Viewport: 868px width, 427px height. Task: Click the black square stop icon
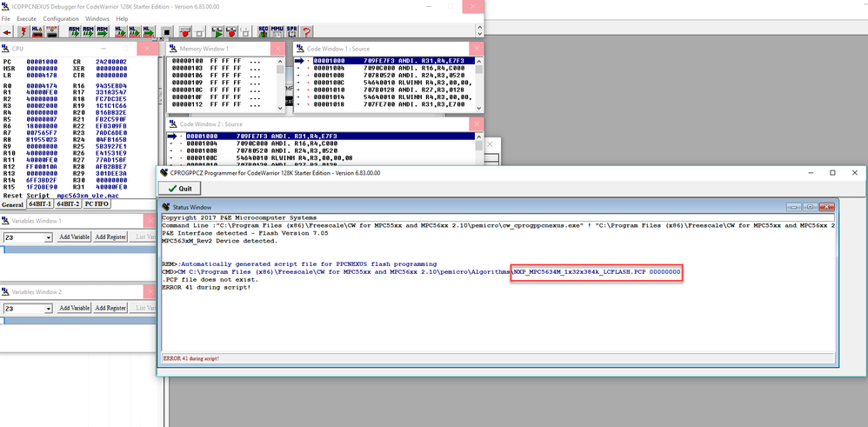coord(167,32)
